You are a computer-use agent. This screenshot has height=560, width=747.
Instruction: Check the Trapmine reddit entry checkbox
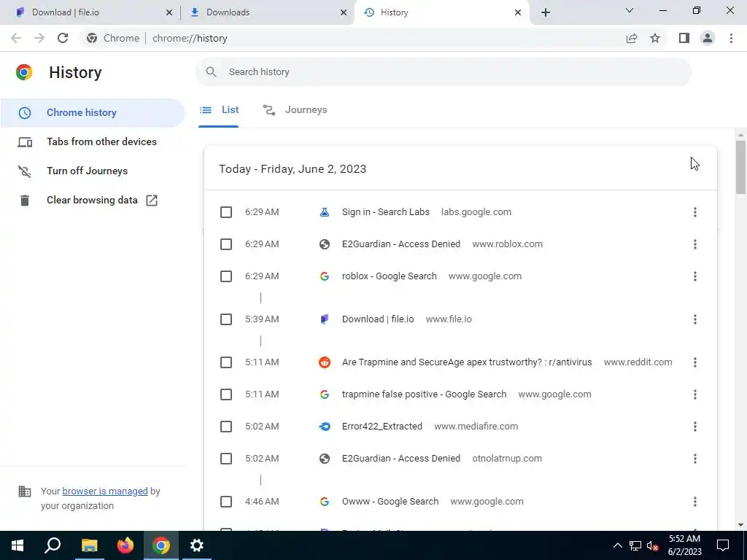point(226,362)
